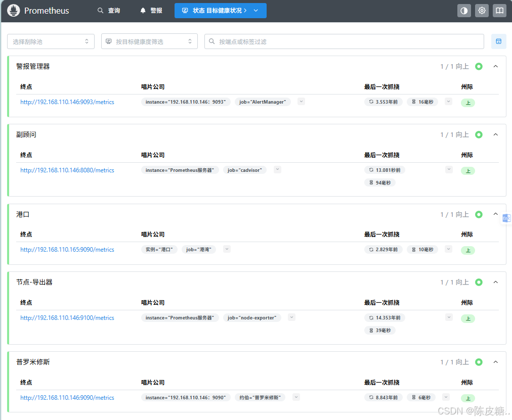Click the 39毫秒 scrape duration badge

click(x=380, y=331)
